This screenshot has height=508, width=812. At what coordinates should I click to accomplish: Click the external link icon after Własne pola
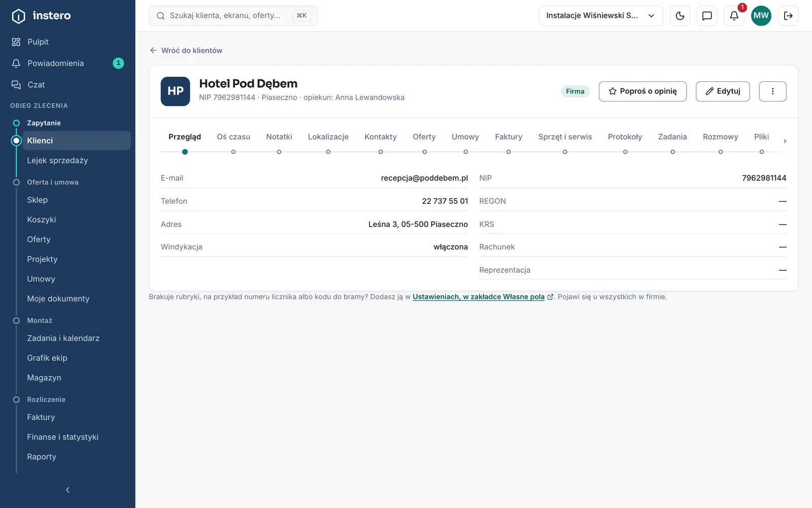tap(550, 297)
